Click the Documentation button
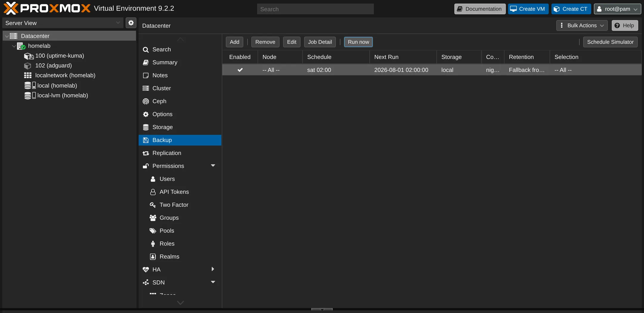The width and height of the screenshot is (644, 313). click(x=480, y=9)
